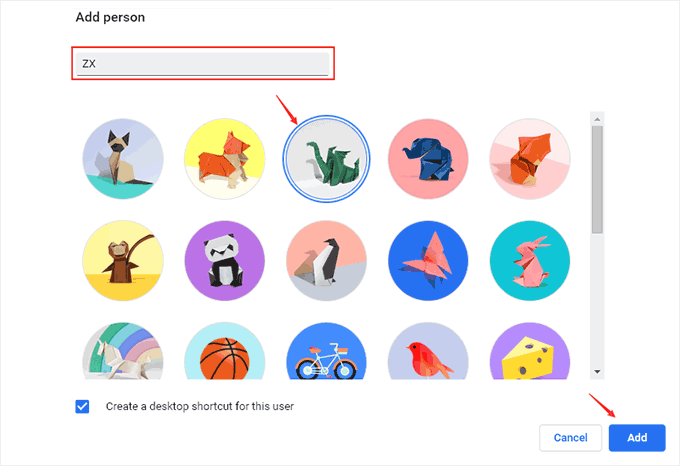Select the origami butterfly avatar
Screen dimensions: 680x466
pyautogui.click(x=428, y=261)
